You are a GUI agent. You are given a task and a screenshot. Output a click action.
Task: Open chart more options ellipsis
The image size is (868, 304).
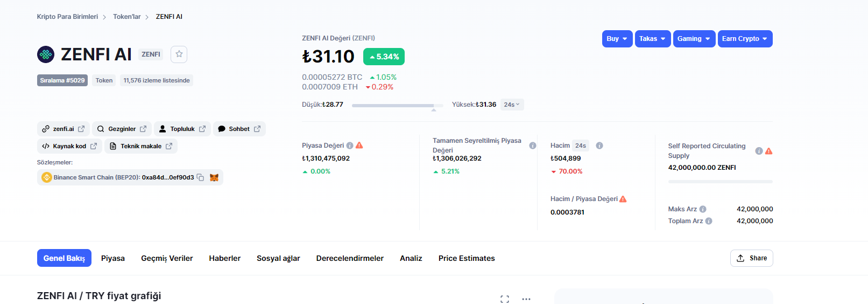tap(526, 299)
